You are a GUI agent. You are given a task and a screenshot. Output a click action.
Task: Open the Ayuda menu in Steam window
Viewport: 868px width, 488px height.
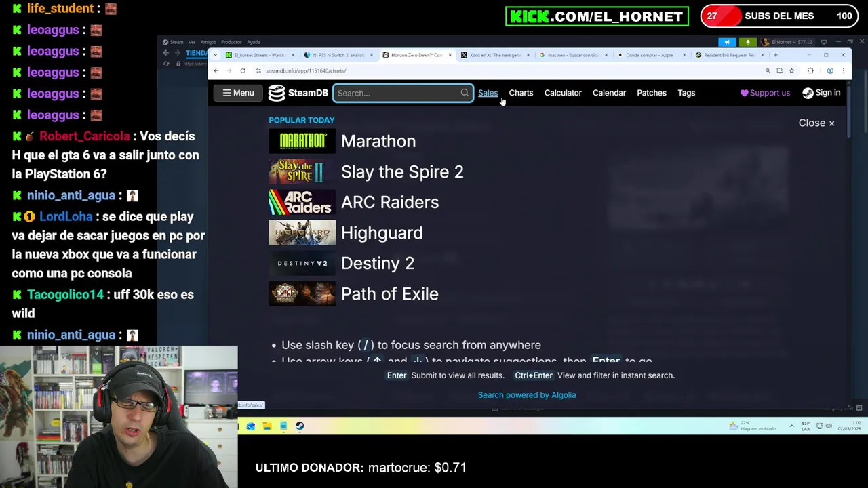click(254, 42)
